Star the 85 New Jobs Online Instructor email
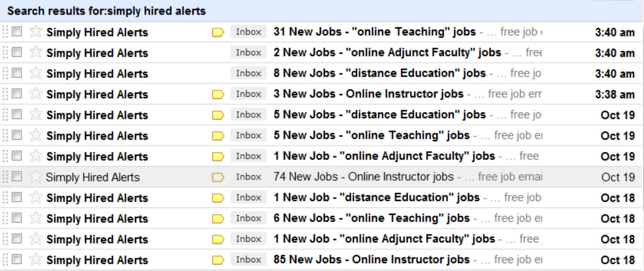 point(35,260)
